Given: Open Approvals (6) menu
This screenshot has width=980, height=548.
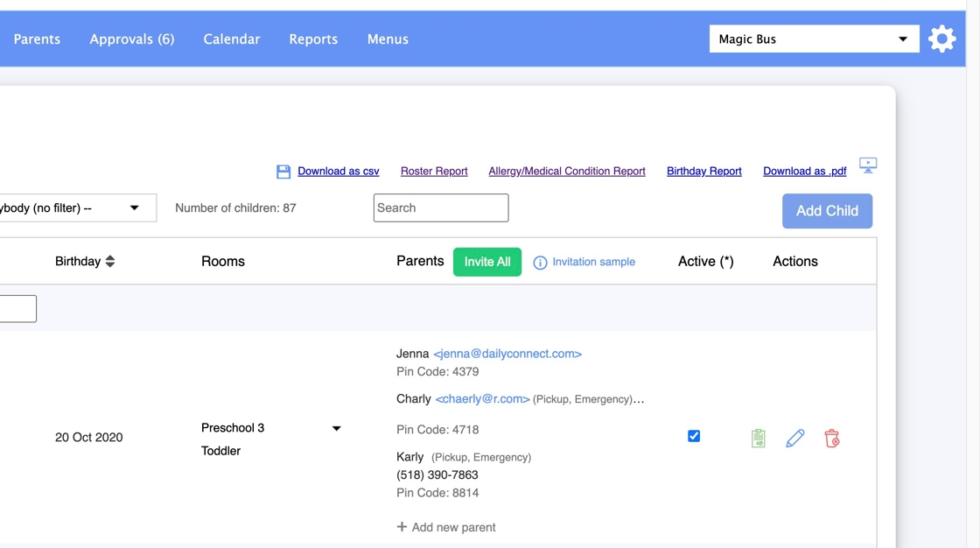Looking at the screenshot, I should [132, 39].
